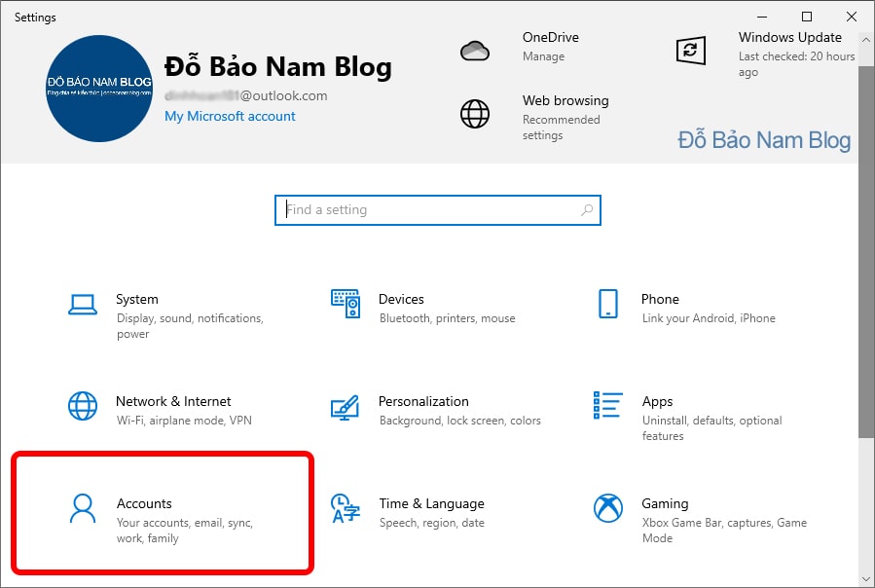The image size is (875, 588).
Task: Select Personalization category title
Action: pos(423,401)
